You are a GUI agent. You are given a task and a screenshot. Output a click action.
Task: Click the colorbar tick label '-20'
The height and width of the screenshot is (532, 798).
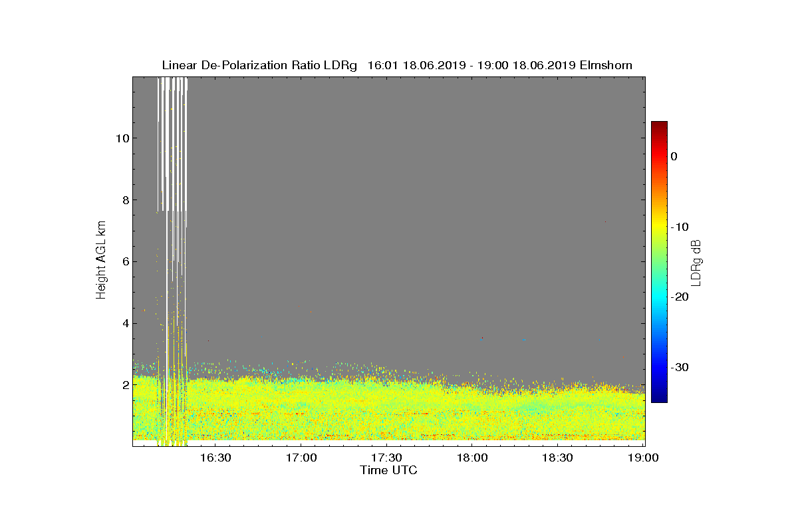[680, 297]
